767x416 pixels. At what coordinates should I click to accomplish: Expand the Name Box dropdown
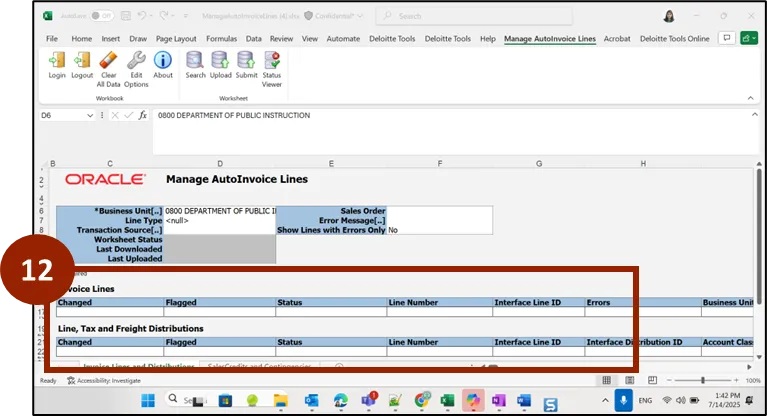coord(91,116)
